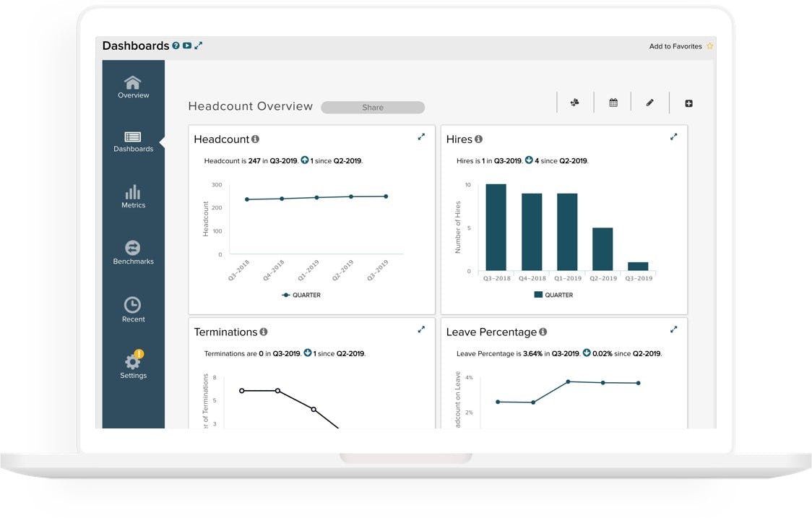Expand the Leave Percentage chart card
Viewport: 812px width, 518px height.
[x=674, y=329]
